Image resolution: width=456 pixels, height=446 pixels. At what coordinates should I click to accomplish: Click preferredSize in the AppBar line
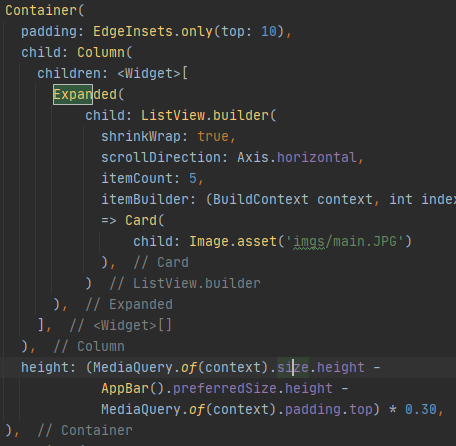(225, 388)
